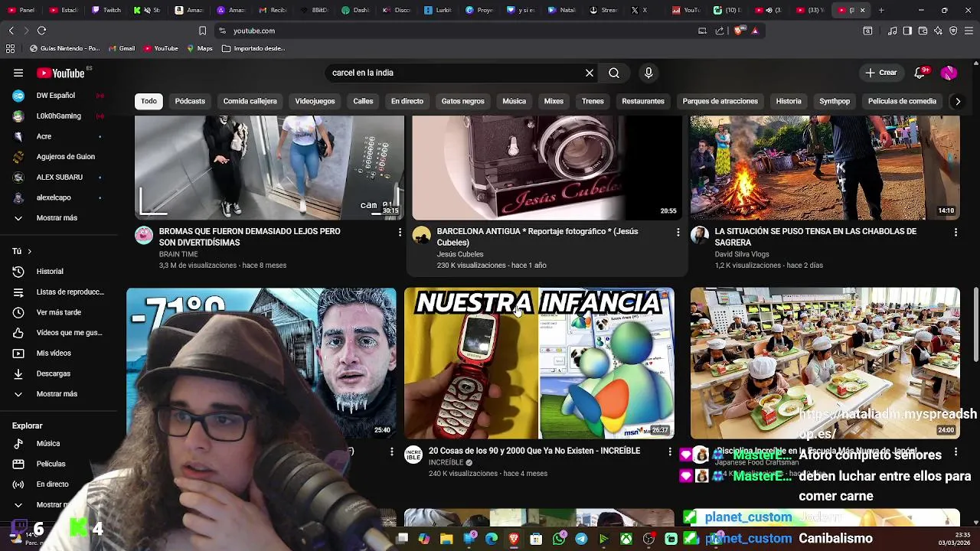Click the magnifier search button
Screen dimensions: 980x551
[x=614, y=73]
